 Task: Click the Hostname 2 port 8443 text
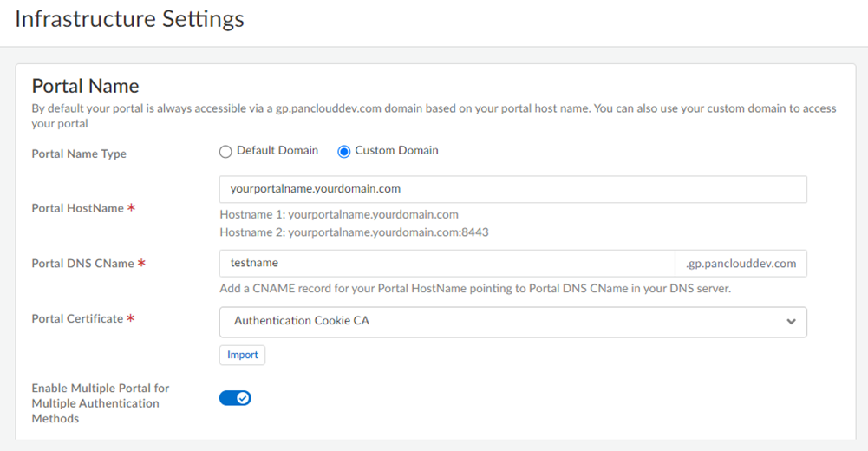point(354,232)
